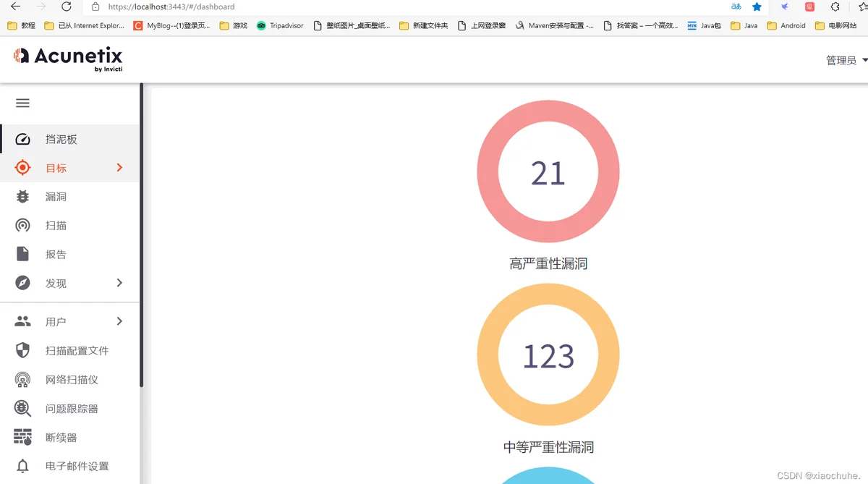The width and height of the screenshot is (868, 484).
Task: Click the red high severity donut chart
Action: pos(548,171)
